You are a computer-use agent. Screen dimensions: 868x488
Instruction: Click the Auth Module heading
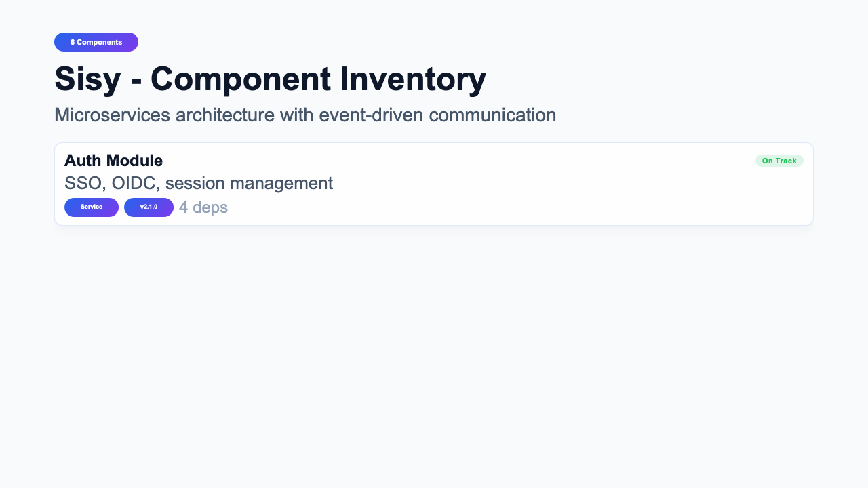(113, 161)
